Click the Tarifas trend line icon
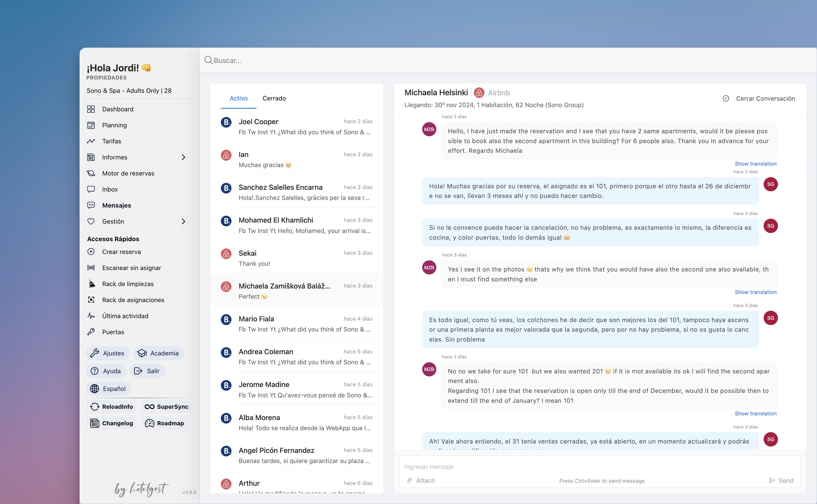 [x=91, y=141]
